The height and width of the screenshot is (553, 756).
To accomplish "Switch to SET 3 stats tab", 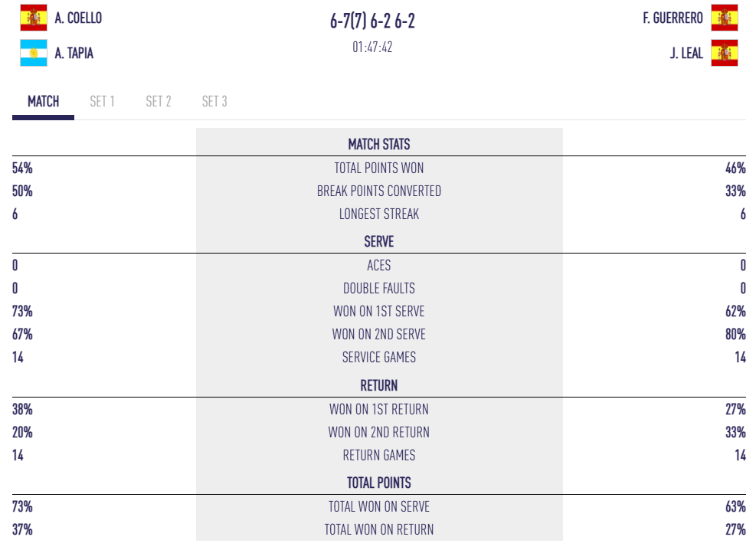I will [214, 102].
